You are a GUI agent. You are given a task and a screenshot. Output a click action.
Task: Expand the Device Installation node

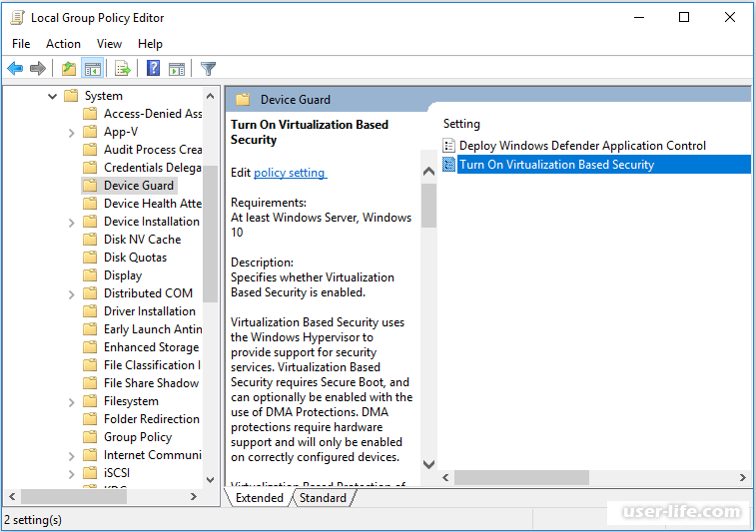pyautogui.click(x=71, y=223)
